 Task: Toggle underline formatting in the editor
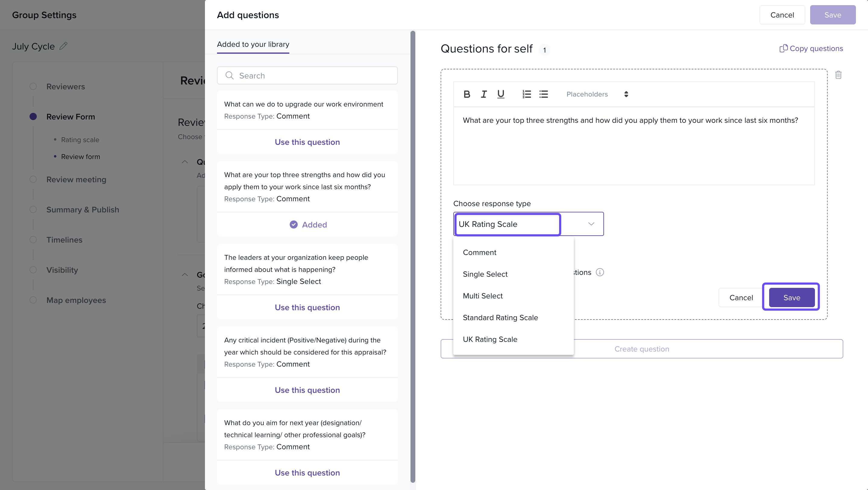(x=501, y=94)
